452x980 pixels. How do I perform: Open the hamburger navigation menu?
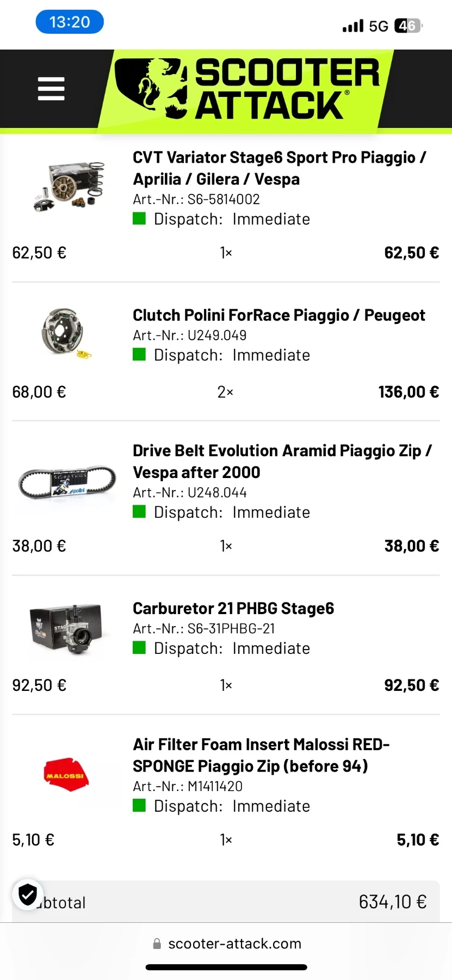(51, 89)
